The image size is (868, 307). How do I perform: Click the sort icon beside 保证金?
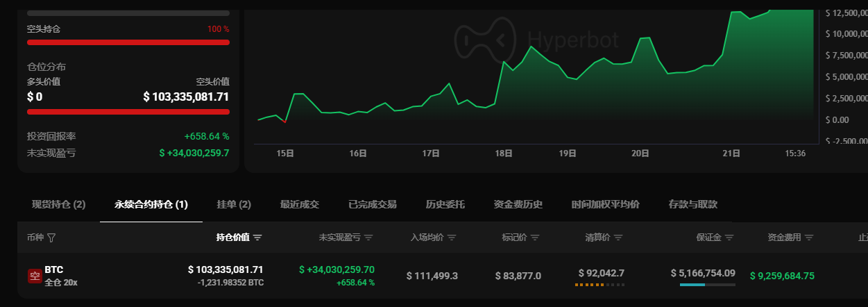pos(729,238)
